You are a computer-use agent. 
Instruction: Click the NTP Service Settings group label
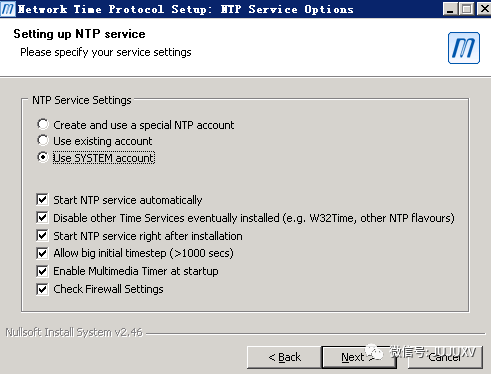tap(82, 100)
